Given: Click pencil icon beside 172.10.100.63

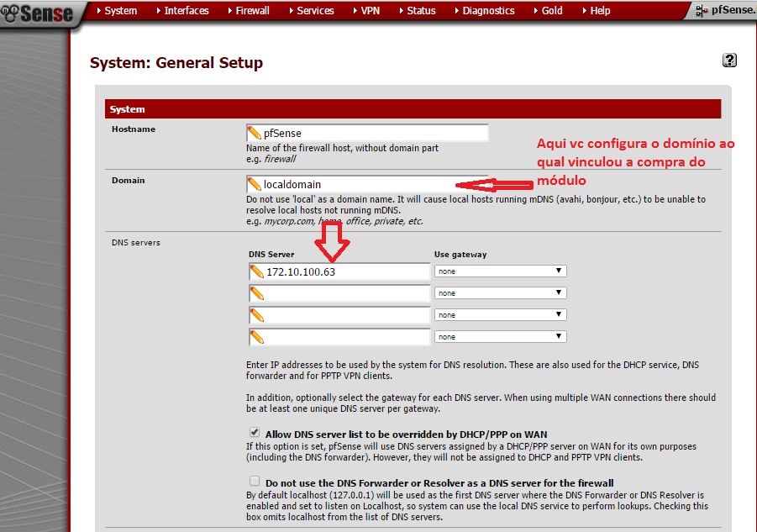Looking at the screenshot, I should tap(256, 271).
